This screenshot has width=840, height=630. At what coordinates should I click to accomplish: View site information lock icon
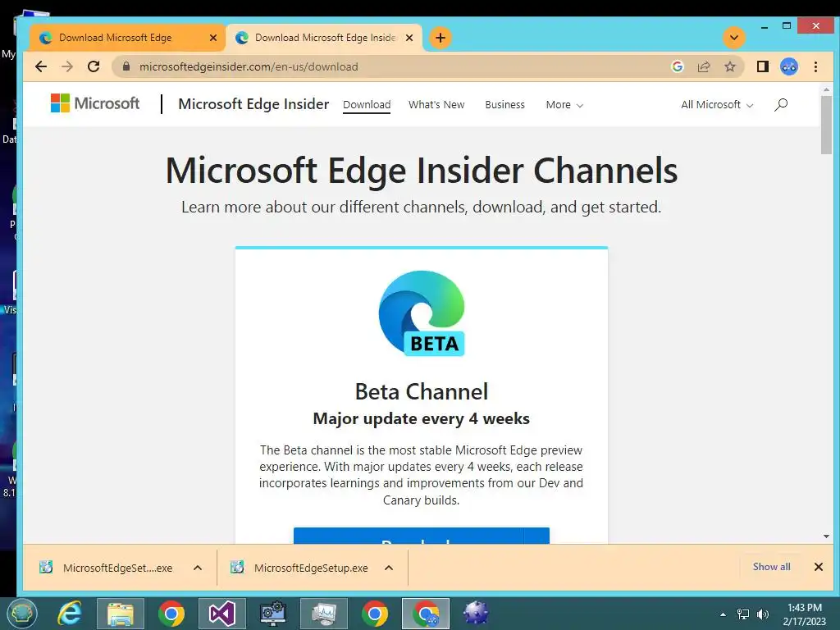tap(126, 66)
